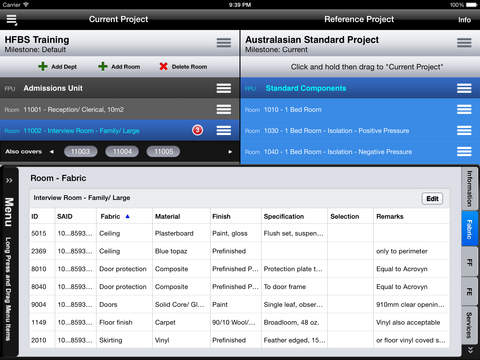Viewport: 480px width, 360px height.
Task: Tap the Admissions Unit reorder handle
Action: 224,88
